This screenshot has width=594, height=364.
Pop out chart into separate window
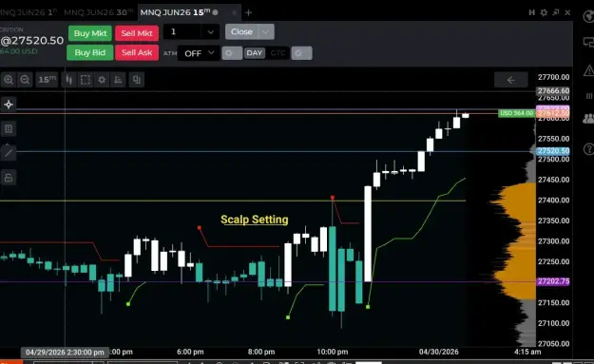(556, 12)
